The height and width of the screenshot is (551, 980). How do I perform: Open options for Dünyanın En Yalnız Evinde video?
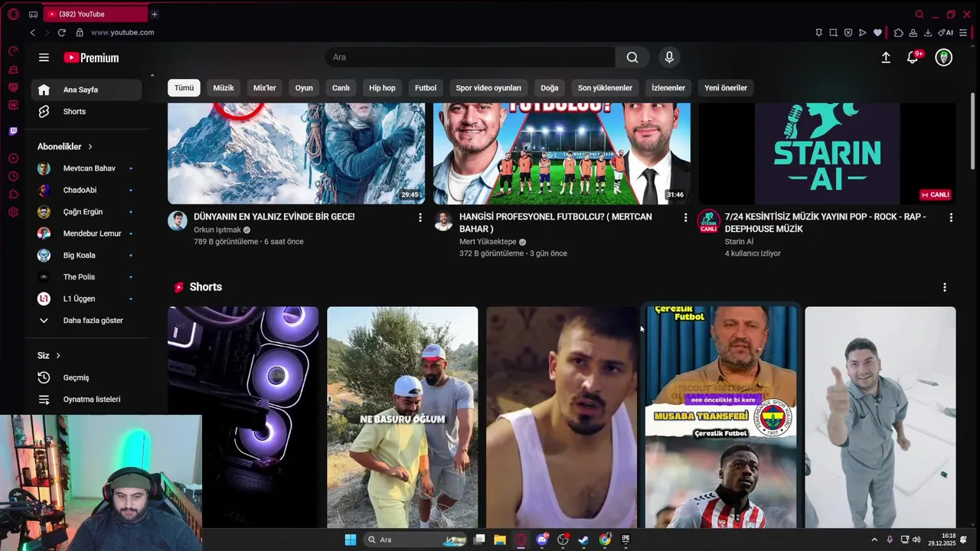420,217
